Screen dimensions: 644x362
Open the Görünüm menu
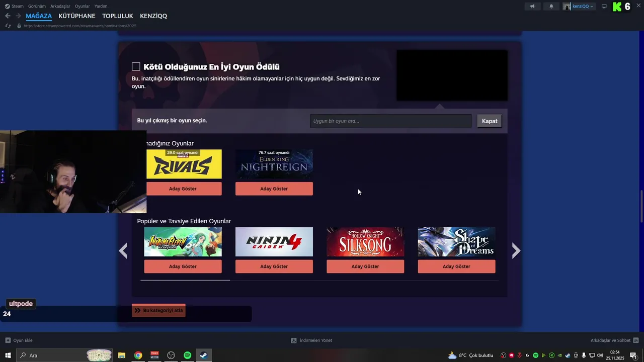click(37, 7)
